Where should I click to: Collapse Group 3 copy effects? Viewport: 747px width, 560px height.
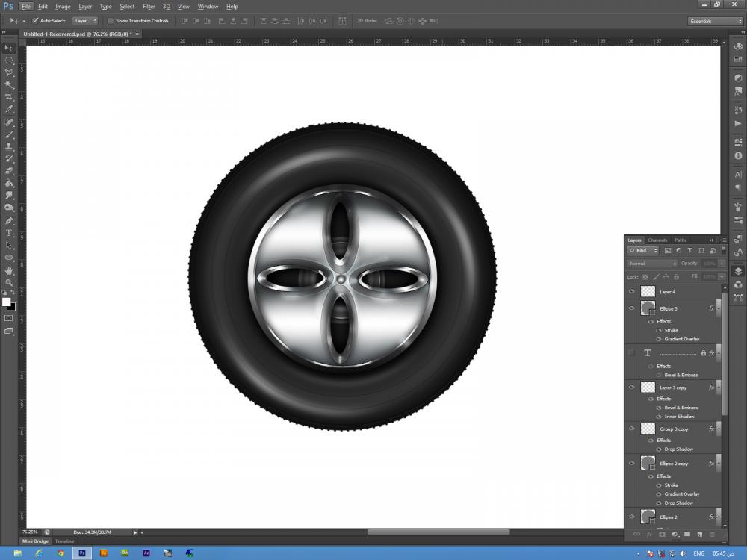click(x=719, y=429)
